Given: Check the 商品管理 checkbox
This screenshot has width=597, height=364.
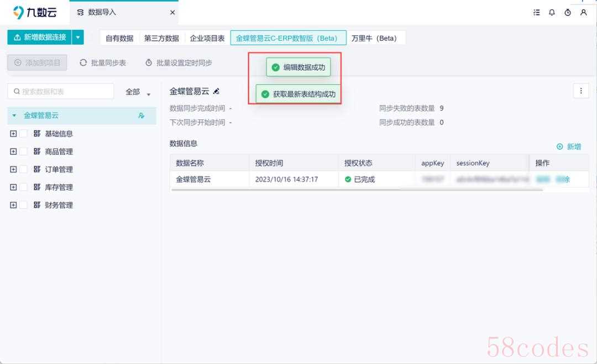Looking at the screenshot, I should 24,151.
